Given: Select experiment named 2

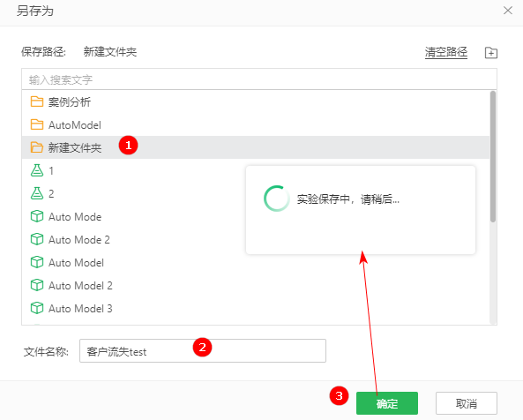Looking at the screenshot, I should (x=256, y=193).
